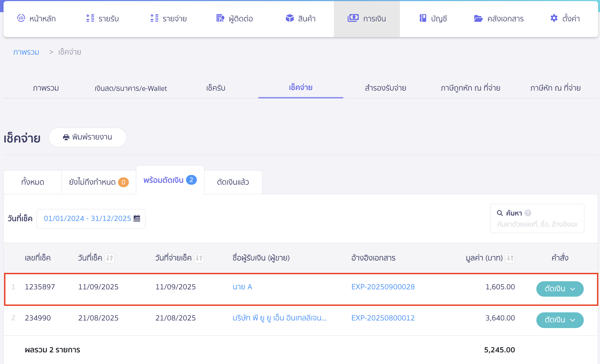600x364 pixels.
Task: Switch to the เช็ครับ tab
Action: coord(216,88)
